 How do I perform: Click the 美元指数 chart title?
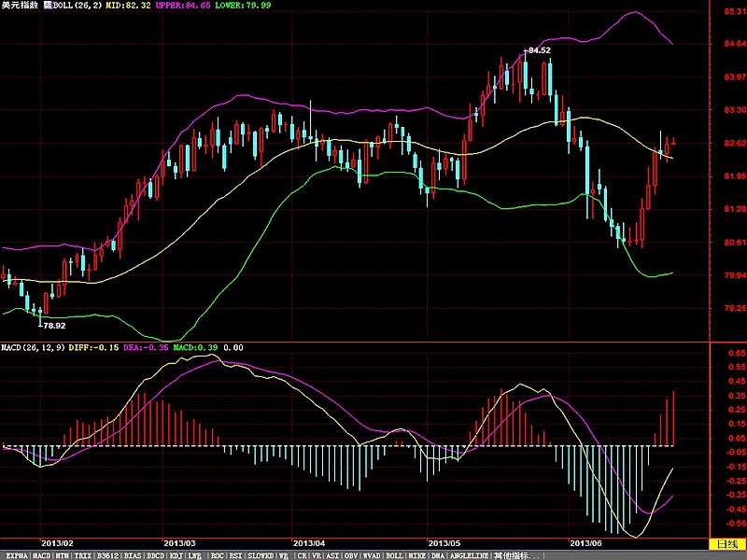(19, 6)
